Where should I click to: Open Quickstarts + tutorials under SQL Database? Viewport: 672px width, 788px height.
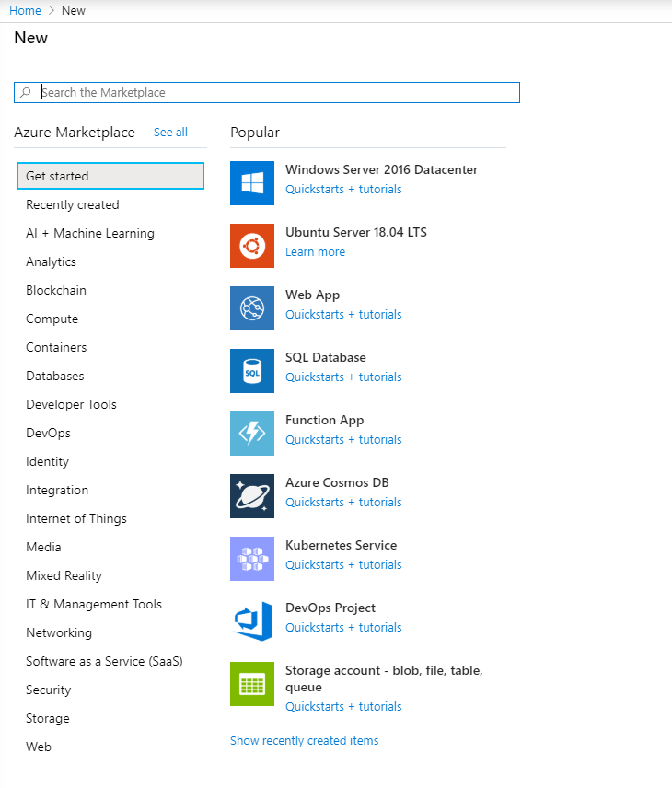[343, 377]
